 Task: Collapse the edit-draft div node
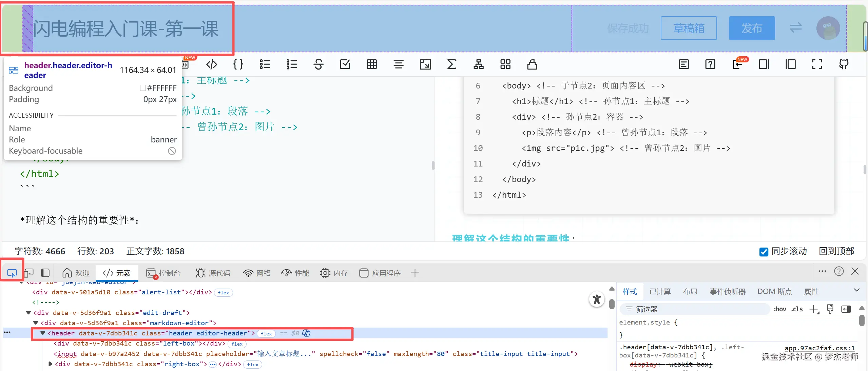click(28, 312)
